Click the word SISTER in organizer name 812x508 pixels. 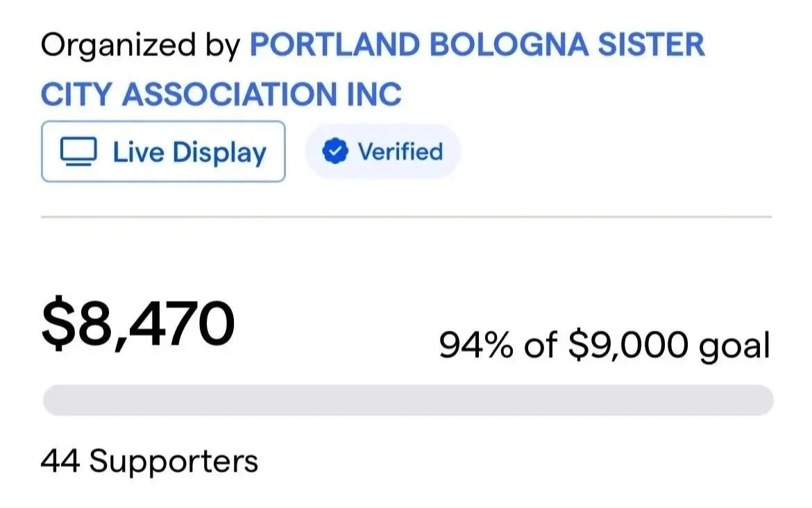[x=651, y=44]
